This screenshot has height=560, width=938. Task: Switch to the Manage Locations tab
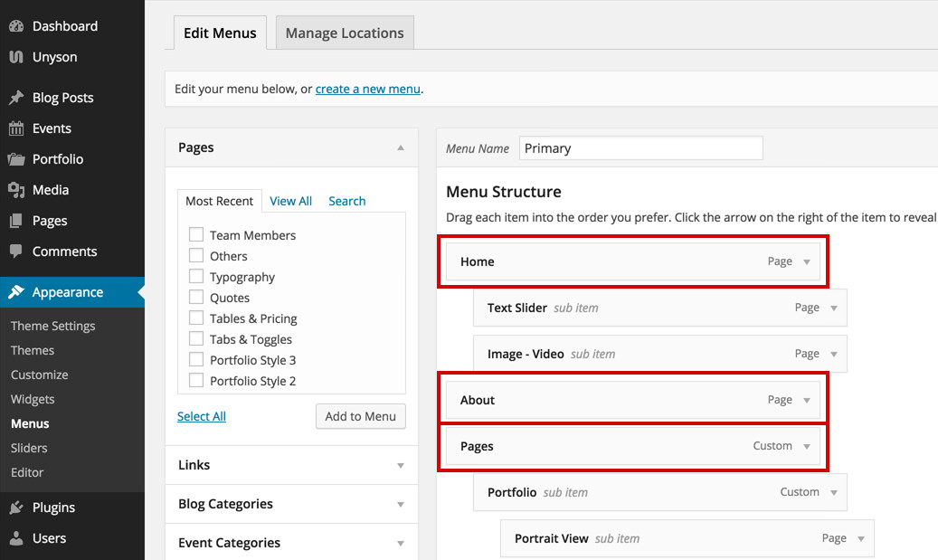click(x=345, y=33)
